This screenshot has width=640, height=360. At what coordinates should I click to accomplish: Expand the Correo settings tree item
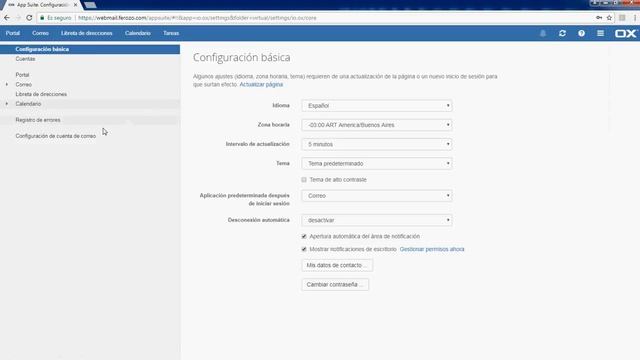[7, 84]
